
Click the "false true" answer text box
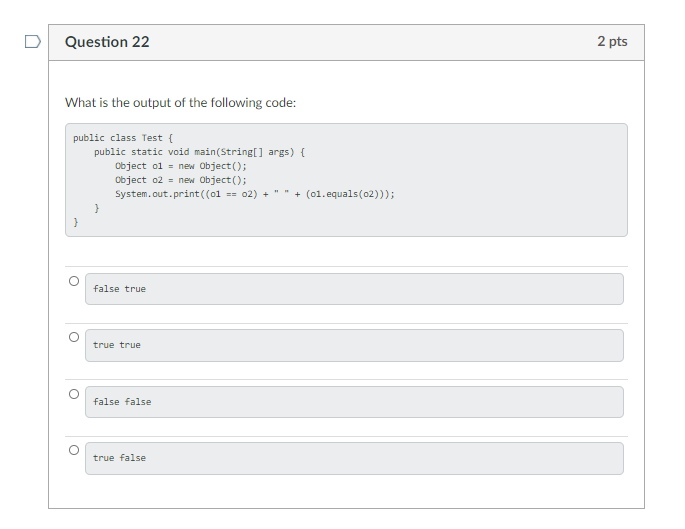(x=354, y=289)
